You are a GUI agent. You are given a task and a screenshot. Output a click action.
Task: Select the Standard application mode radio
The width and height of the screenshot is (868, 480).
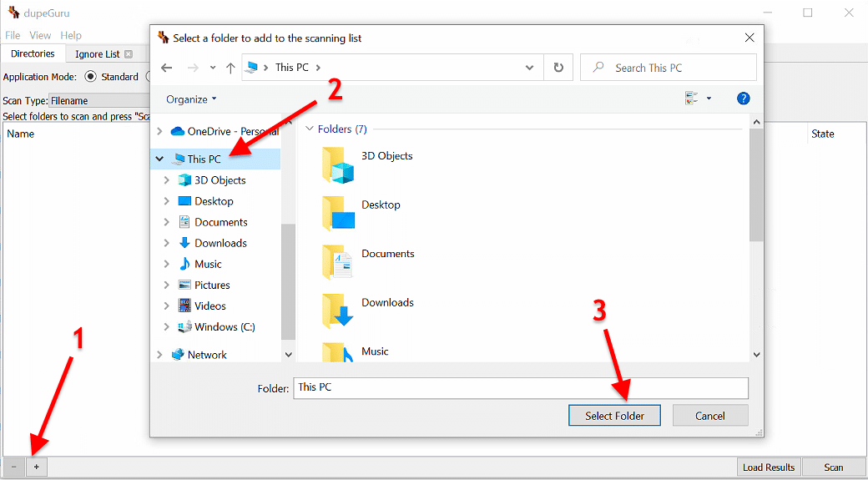(91, 77)
